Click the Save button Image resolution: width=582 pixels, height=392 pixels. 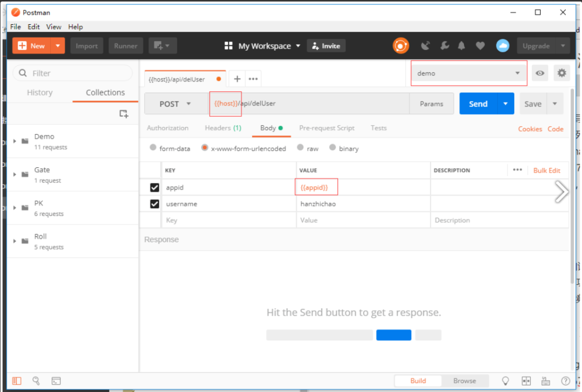pos(533,104)
